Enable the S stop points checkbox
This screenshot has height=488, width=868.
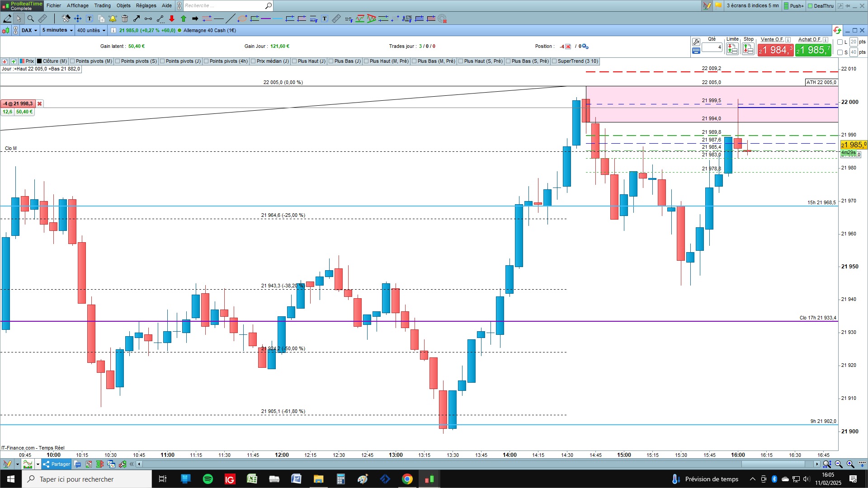click(x=840, y=52)
